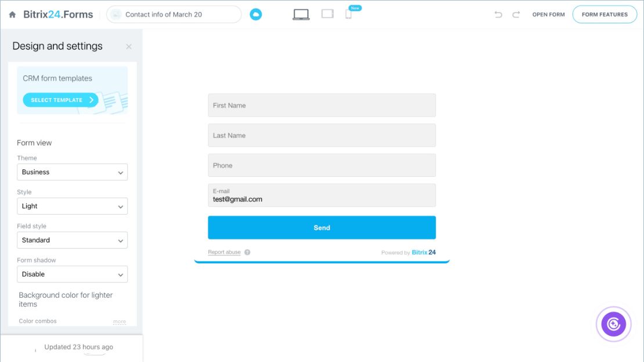Open FORM FEATURES menu
Image resolution: width=644 pixels, height=362 pixels.
click(605, 15)
